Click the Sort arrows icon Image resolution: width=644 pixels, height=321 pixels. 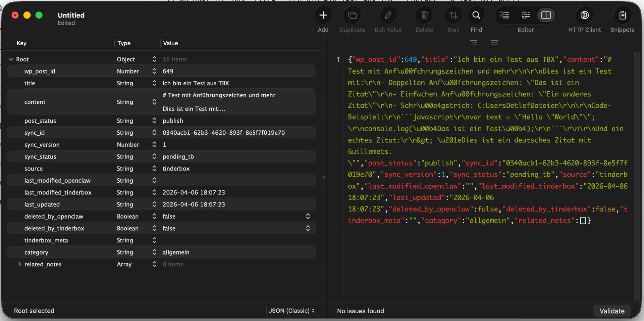[x=453, y=15]
